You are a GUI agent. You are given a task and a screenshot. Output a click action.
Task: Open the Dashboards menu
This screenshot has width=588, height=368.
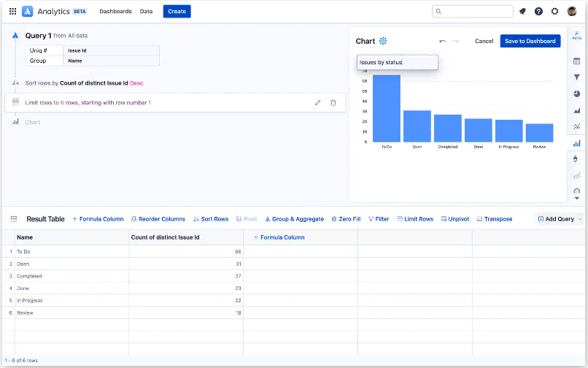tap(115, 12)
